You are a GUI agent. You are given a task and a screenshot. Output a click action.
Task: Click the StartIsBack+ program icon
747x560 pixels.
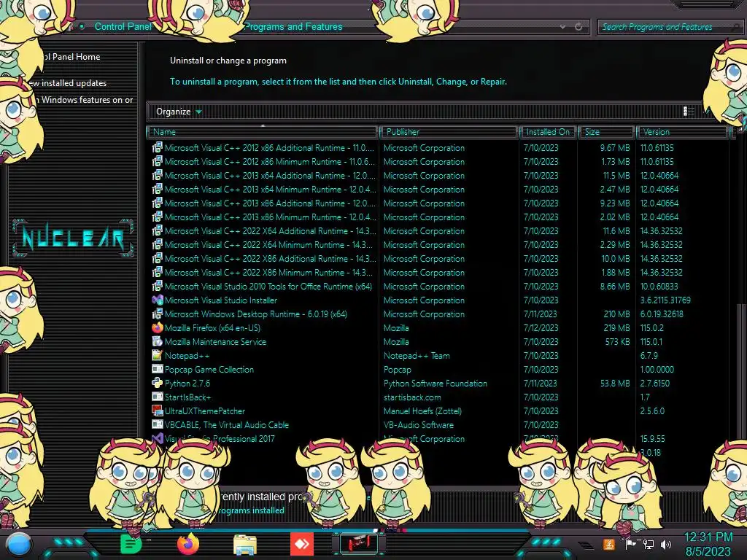(158, 397)
